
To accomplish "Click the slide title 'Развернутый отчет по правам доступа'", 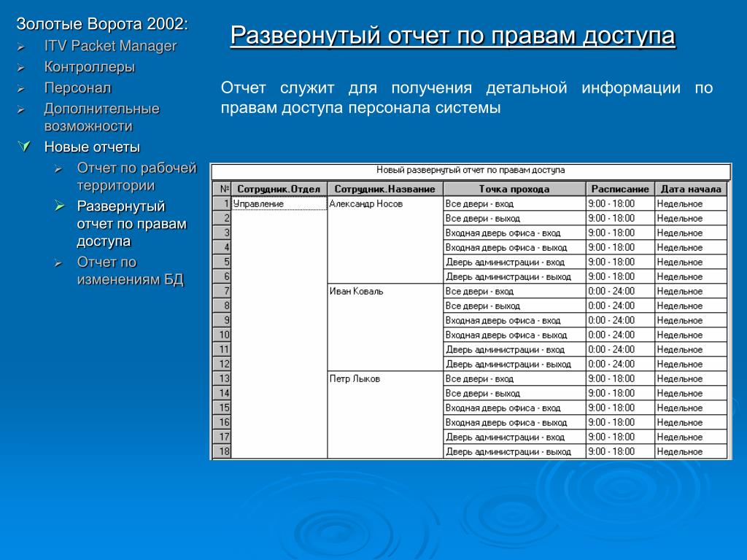I will coord(452,36).
